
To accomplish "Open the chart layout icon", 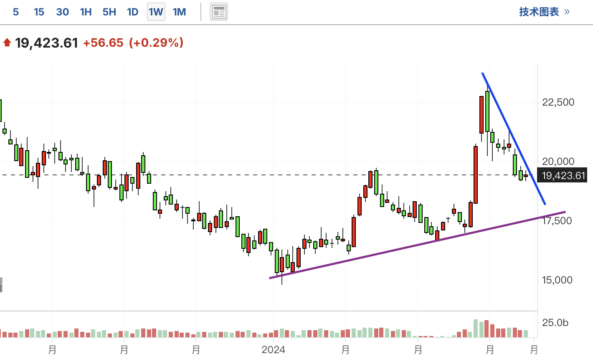I will tap(219, 12).
